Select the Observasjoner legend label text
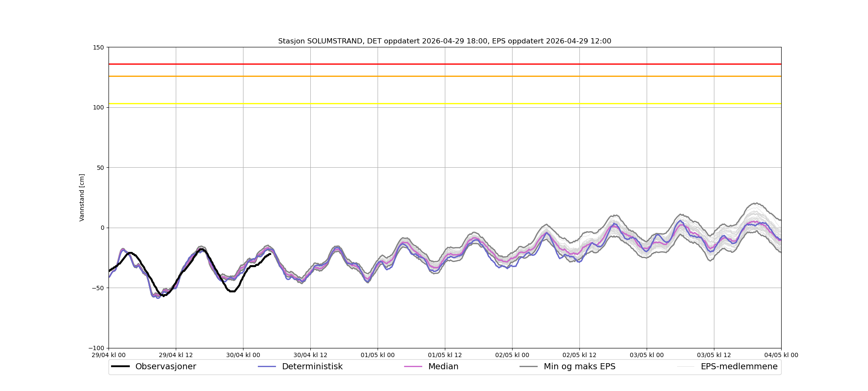The image size is (868, 391). [165, 367]
